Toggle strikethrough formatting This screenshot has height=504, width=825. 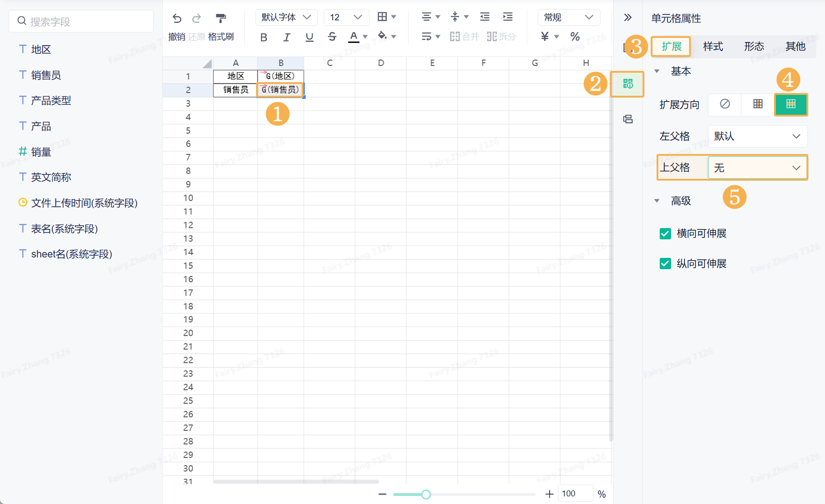point(332,37)
